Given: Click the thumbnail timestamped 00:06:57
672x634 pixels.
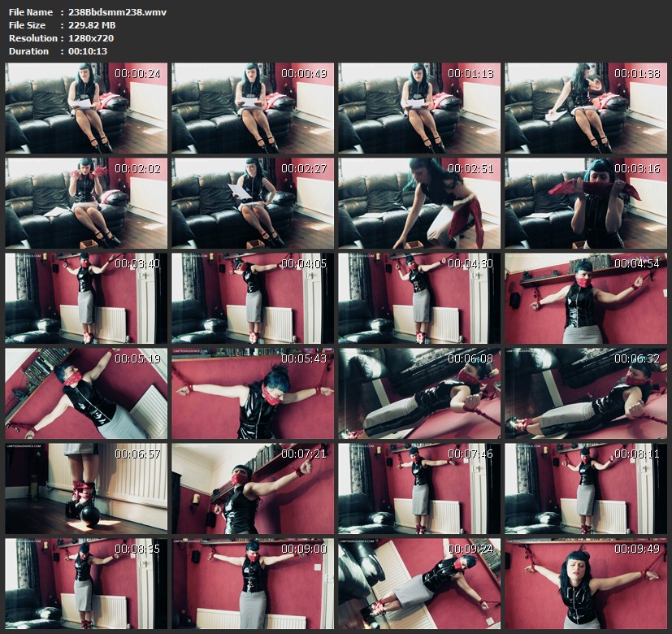Looking at the screenshot, I should point(86,489).
